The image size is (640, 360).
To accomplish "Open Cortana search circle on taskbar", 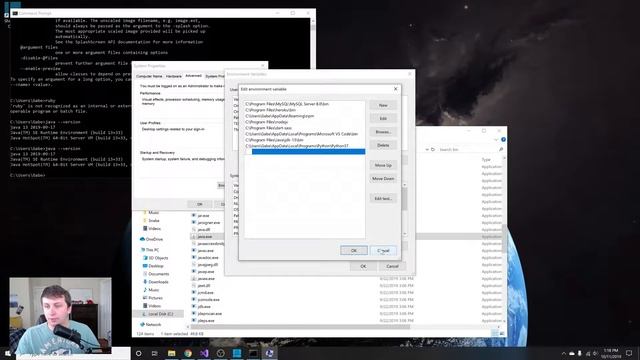I will point(138,353).
